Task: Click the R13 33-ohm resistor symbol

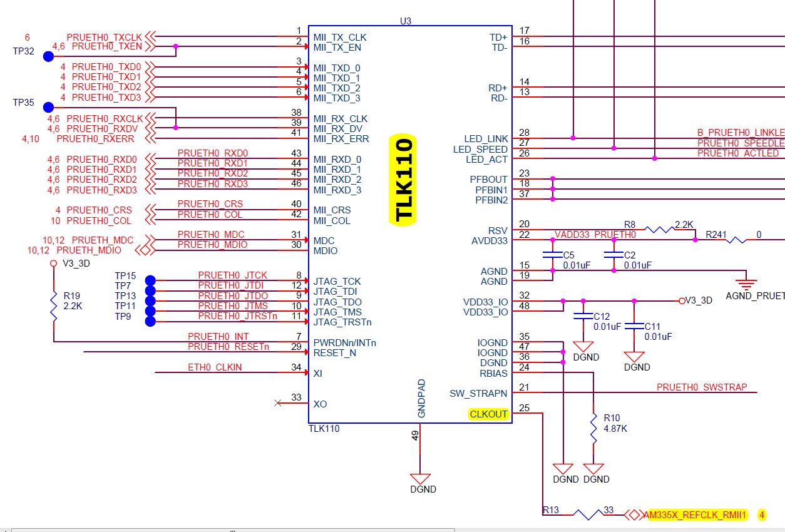Action: (x=588, y=515)
